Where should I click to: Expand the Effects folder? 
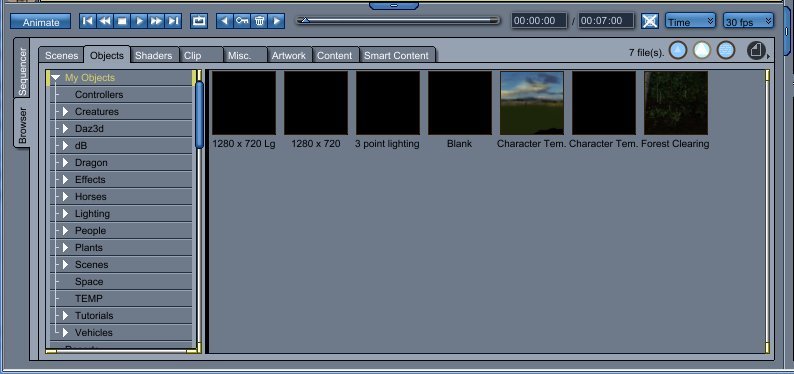click(65, 180)
